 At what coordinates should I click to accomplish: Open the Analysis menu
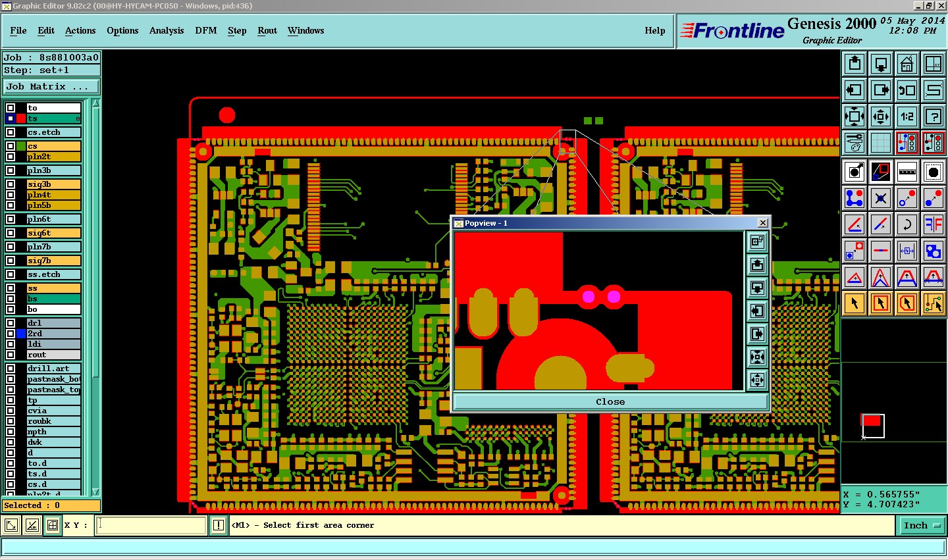(x=167, y=30)
